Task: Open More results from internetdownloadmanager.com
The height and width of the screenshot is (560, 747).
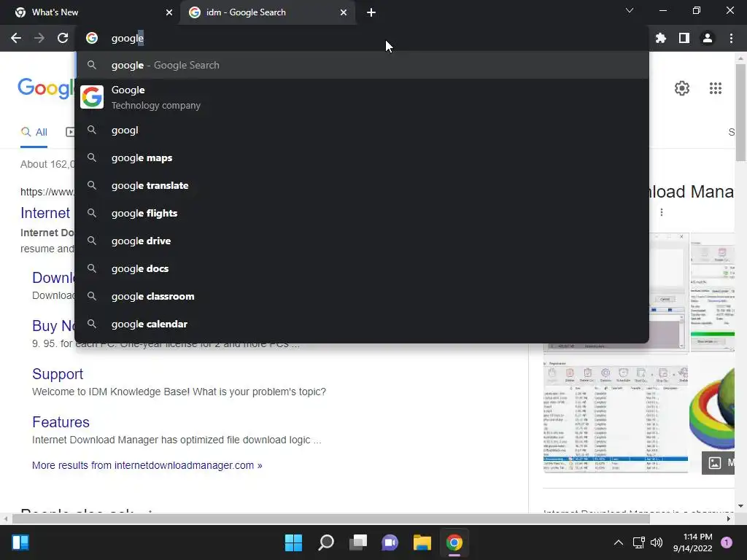Action: 147,465
